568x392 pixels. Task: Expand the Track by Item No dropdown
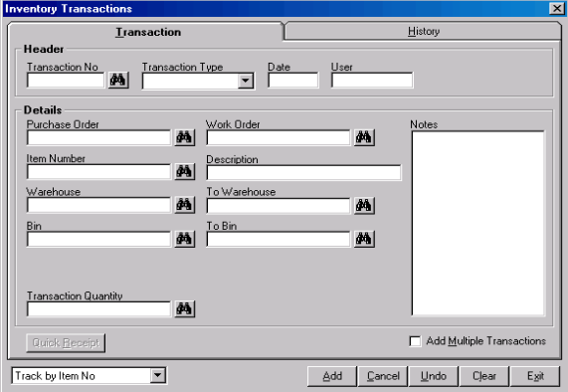pos(158,375)
